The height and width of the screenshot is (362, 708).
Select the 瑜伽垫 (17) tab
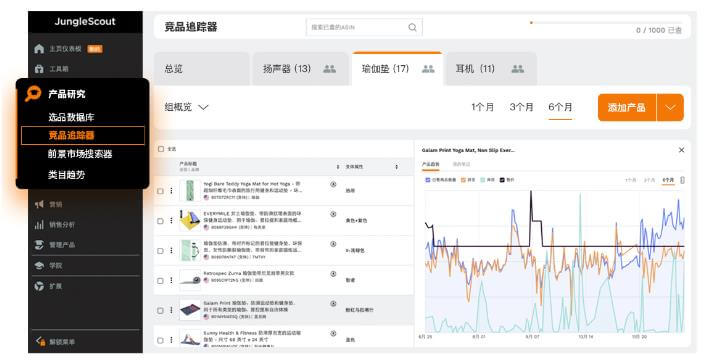tap(397, 69)
